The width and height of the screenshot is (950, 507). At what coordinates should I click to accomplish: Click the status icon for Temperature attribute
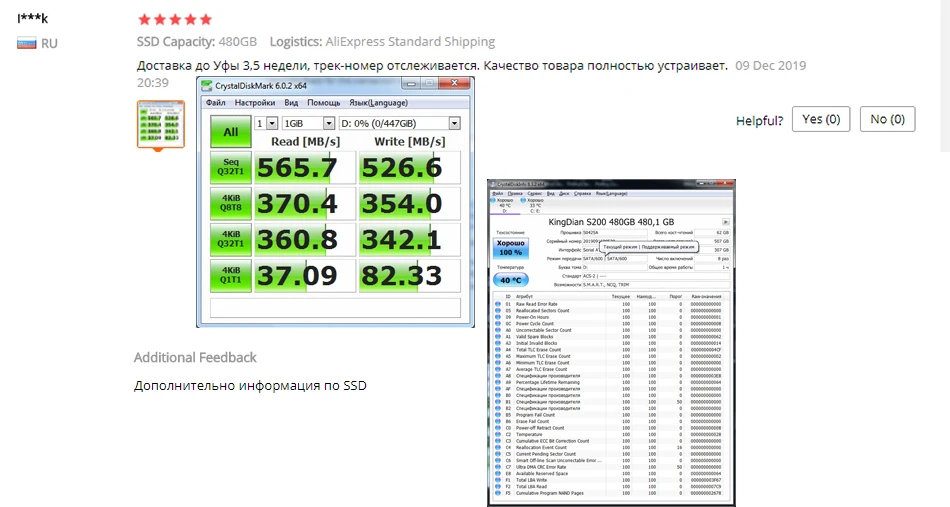[498, 434]
